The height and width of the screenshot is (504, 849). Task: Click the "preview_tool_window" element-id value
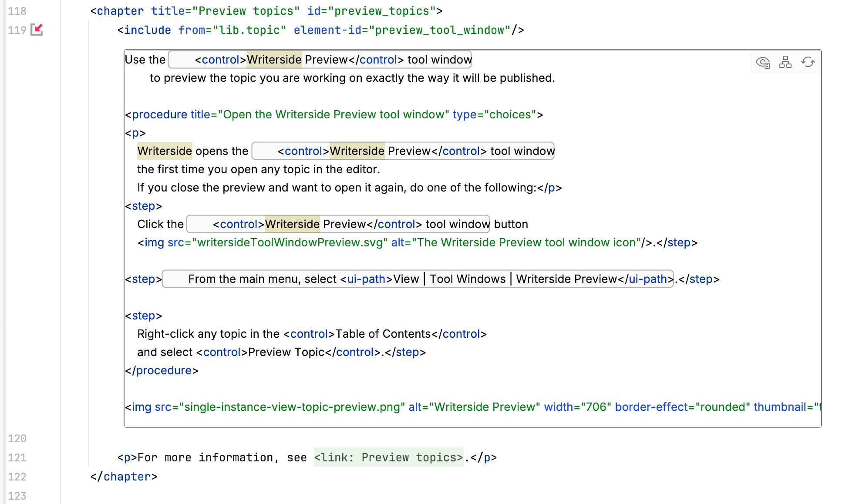point(440,30)
